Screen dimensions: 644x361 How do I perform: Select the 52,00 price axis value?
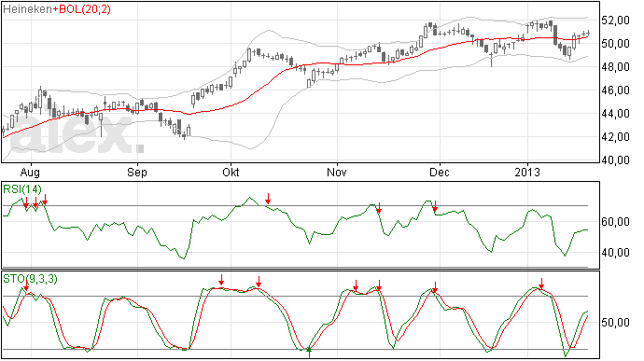tap(615, 20)
